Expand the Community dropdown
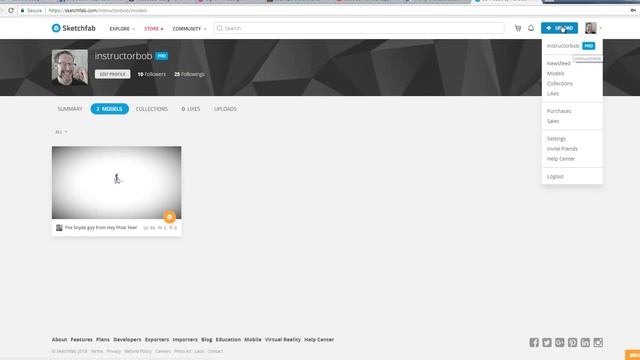 coord(189,29)
